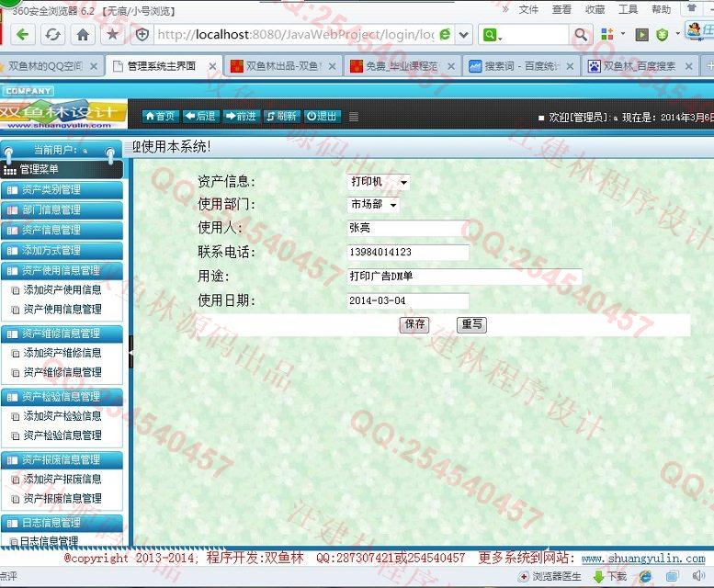This screenshot has height=588, width=714.
Task: Click the 用途 input field
Action: pyautogui.click(x=465, y=277)
